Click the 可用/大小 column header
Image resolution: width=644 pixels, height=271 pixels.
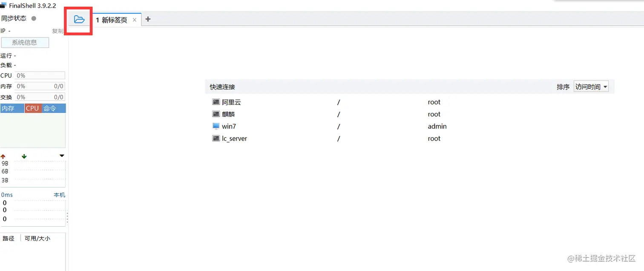[37, 239]
